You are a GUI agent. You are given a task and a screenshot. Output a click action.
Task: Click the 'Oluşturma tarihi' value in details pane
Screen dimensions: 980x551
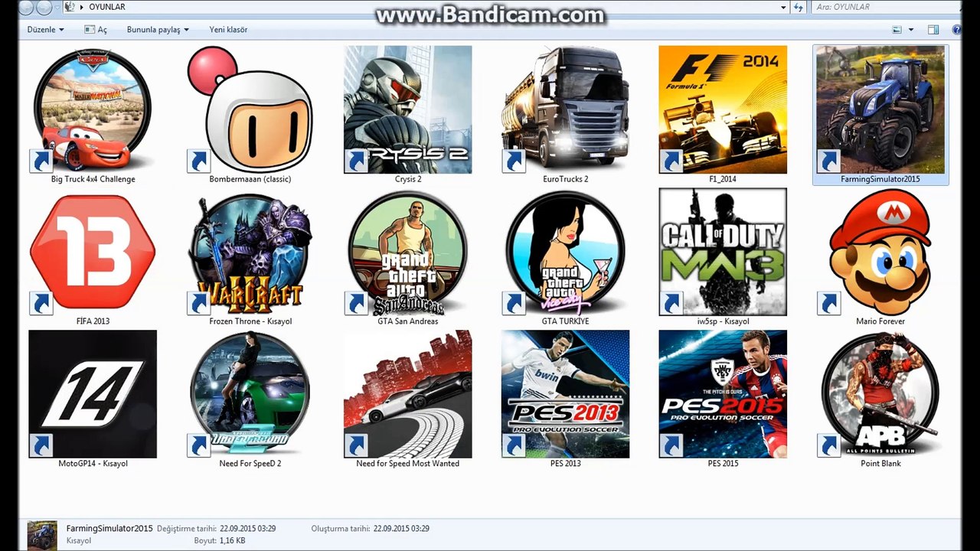point(401,529)
